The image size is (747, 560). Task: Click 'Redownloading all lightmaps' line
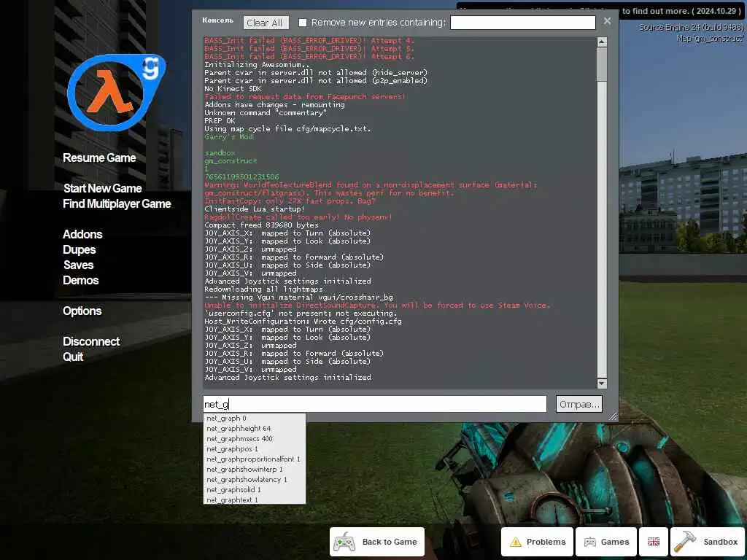coord(263,289)
